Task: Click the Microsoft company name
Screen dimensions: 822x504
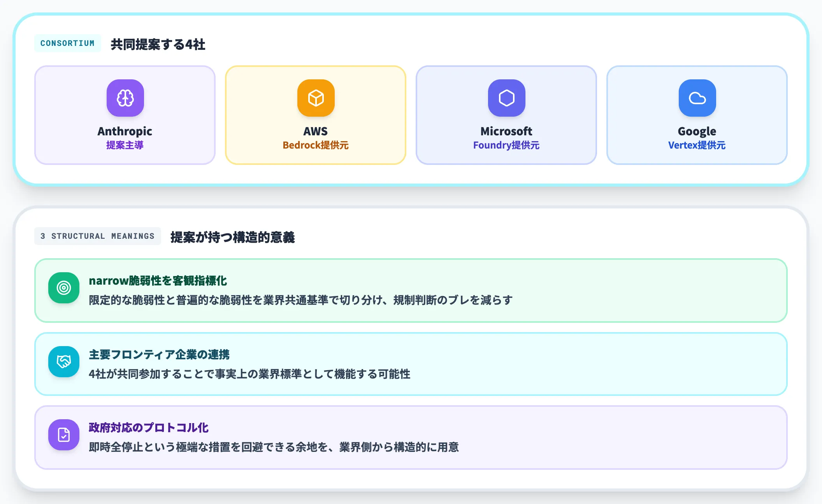Action: [506, 131]
